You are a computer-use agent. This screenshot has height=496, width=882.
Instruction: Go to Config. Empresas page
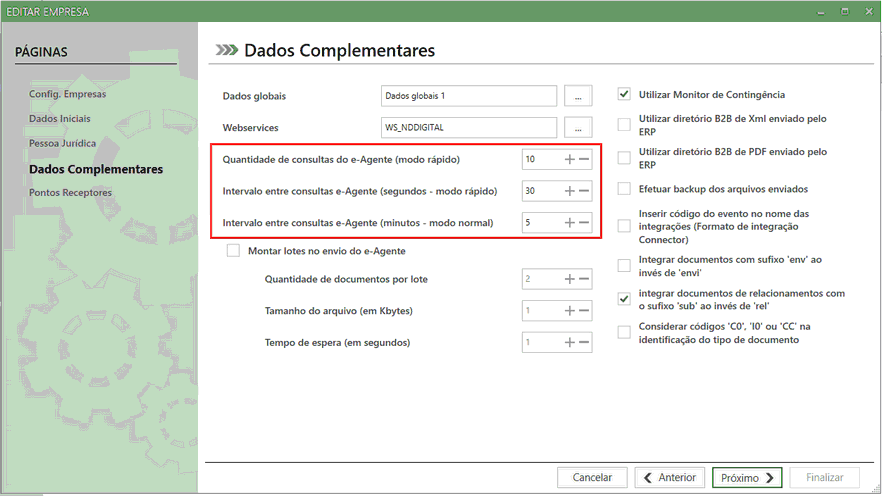[x=67, y=94]
